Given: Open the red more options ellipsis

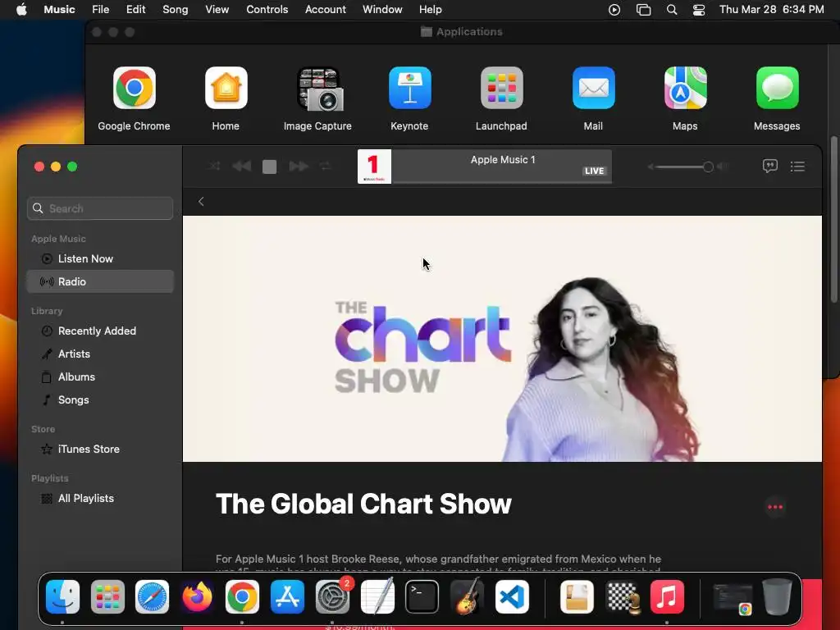Looking at the screenshot, I should 775,507.
